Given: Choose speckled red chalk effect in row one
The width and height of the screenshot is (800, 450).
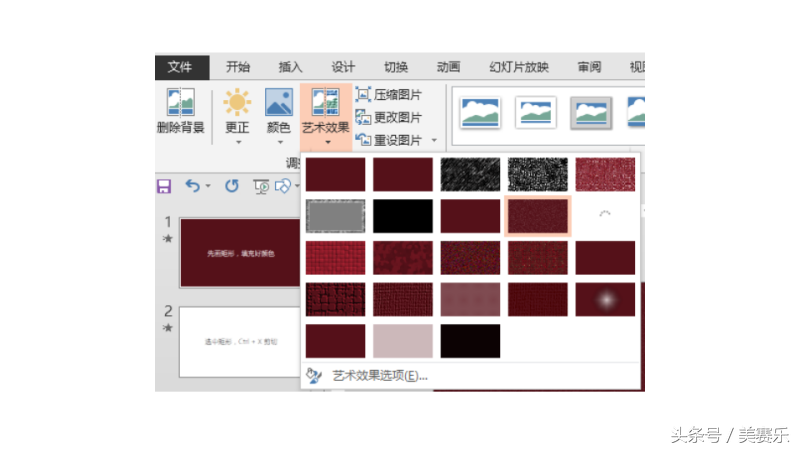Looking at the screenshot, I should [x=605, y=174].
